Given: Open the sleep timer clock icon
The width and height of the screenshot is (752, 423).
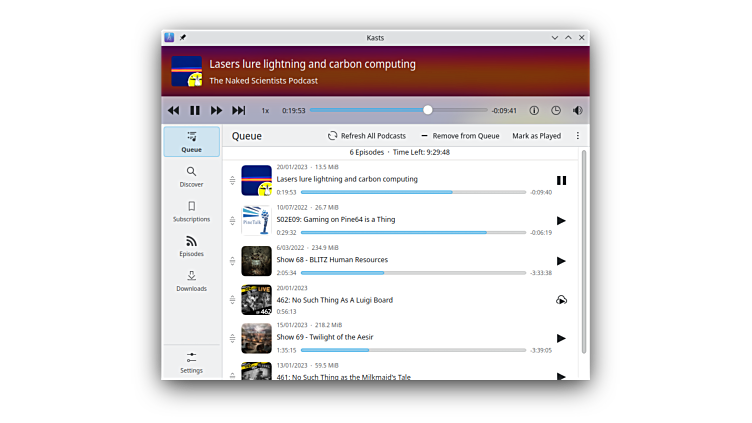Looking at the screenshot, I should pyautogui.click(x=556, y=110).
